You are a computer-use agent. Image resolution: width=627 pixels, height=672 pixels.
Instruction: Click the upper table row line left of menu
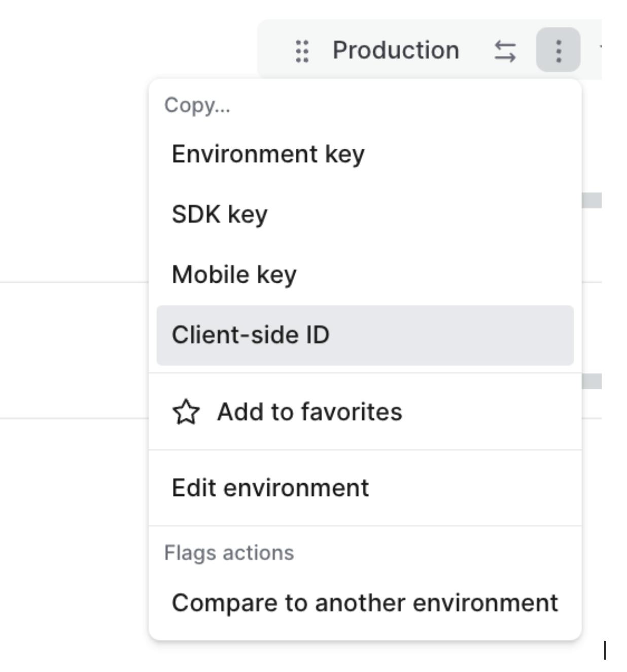click(74, 282)
